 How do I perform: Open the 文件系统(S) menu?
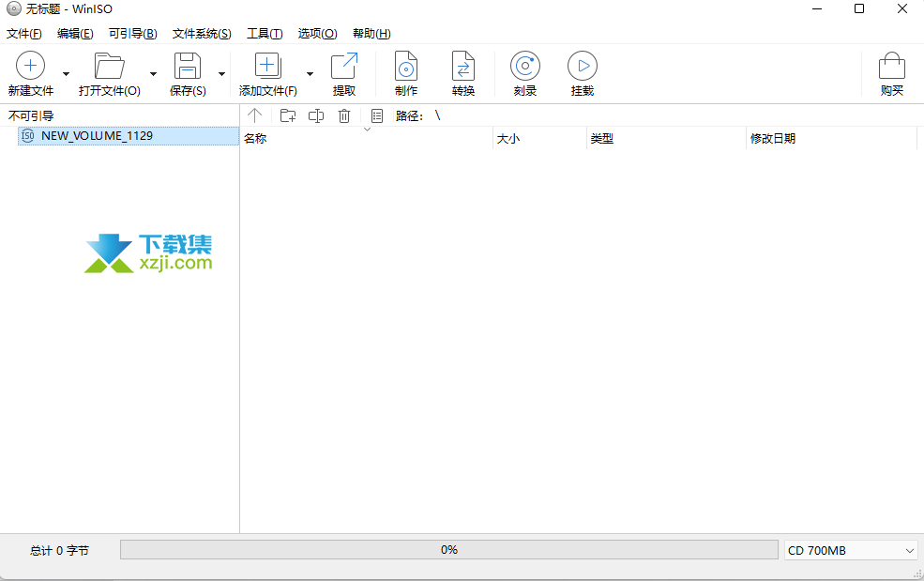click(x=202, y=34)
